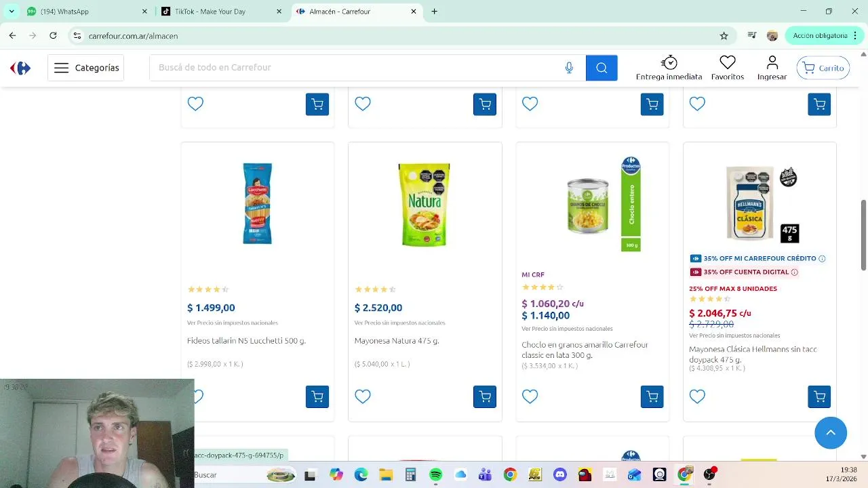The image size is (868, 488).
Task: Open the Categorías hamburger menu
Action: click(86, 68)
